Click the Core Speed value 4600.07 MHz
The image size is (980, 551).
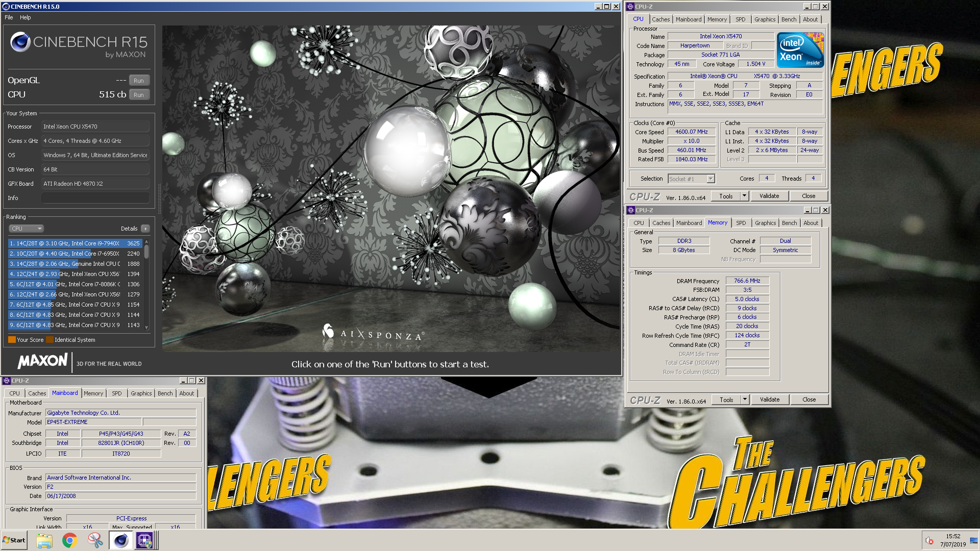692,132
